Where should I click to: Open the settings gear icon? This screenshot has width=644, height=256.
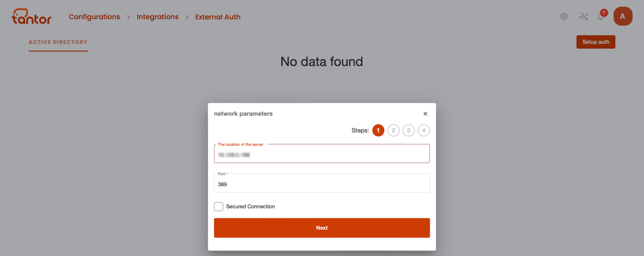[x=563, y=16]
